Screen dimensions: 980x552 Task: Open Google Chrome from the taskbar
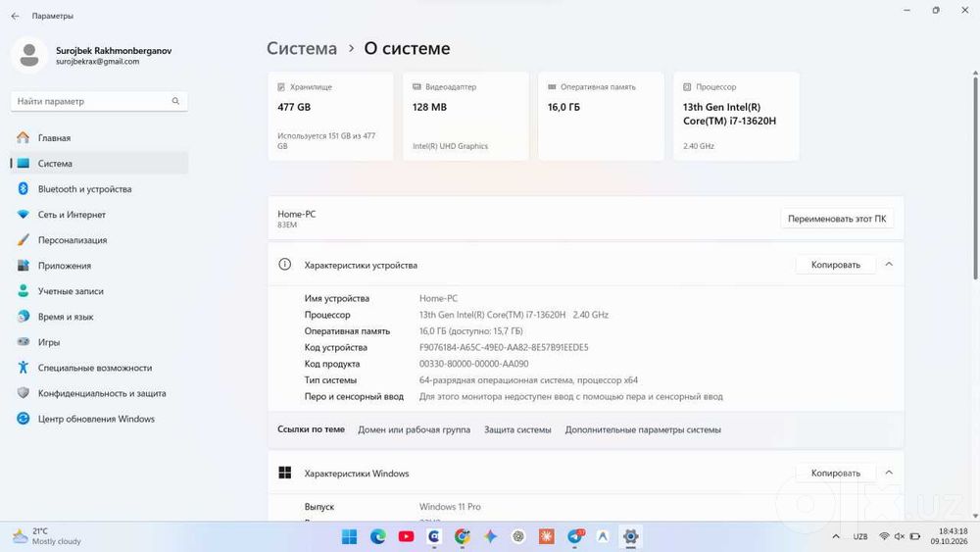[x=462, y=536]
